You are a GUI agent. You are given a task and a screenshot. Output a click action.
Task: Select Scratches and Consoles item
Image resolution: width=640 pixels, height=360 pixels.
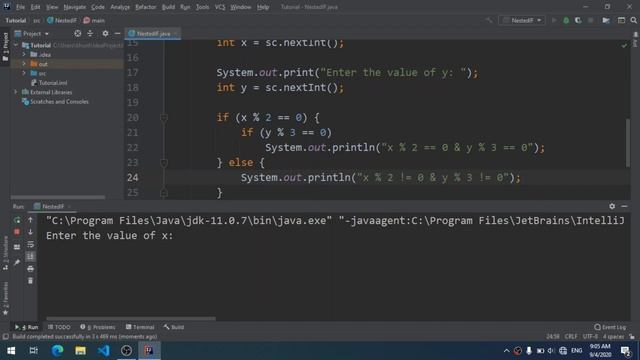55,102
